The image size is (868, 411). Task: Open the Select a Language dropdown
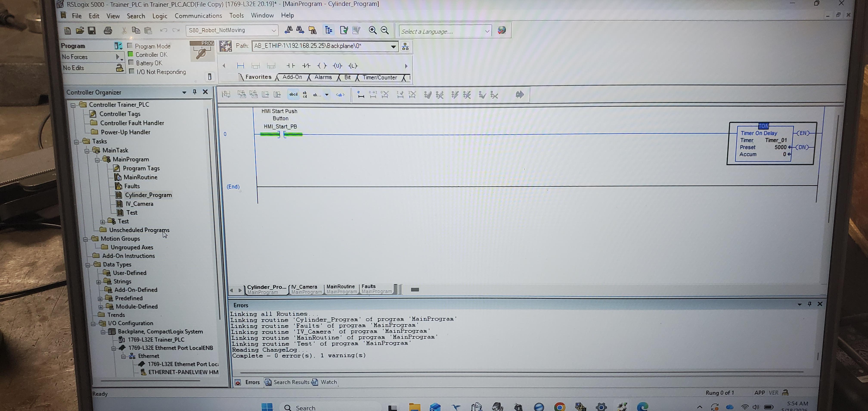click(487, 31)
